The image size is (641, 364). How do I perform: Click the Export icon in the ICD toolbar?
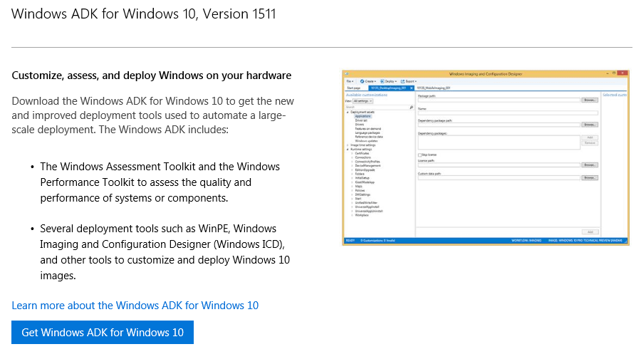tap(402, 81)
